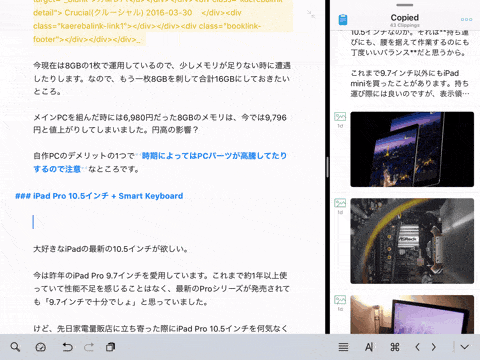Screen dimensions: 480x360
Task: Move cursor left with arrow key button
Action: click(x=417, y=347)
